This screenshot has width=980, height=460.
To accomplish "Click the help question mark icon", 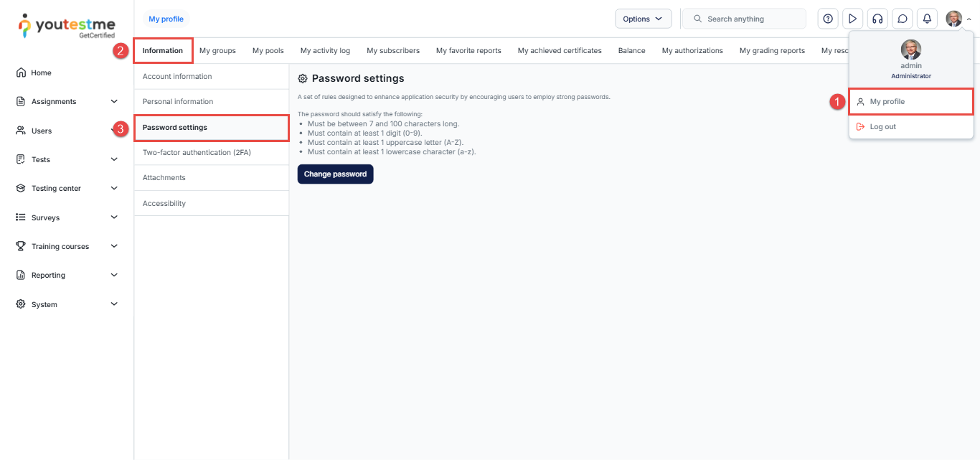I will pos(829,19).
